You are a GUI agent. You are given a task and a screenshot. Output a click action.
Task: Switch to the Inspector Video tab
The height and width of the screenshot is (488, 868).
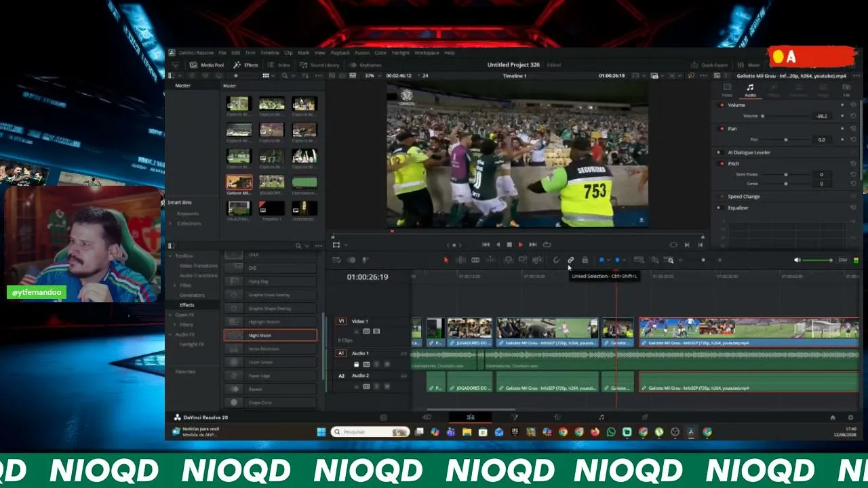coord(727,89)
